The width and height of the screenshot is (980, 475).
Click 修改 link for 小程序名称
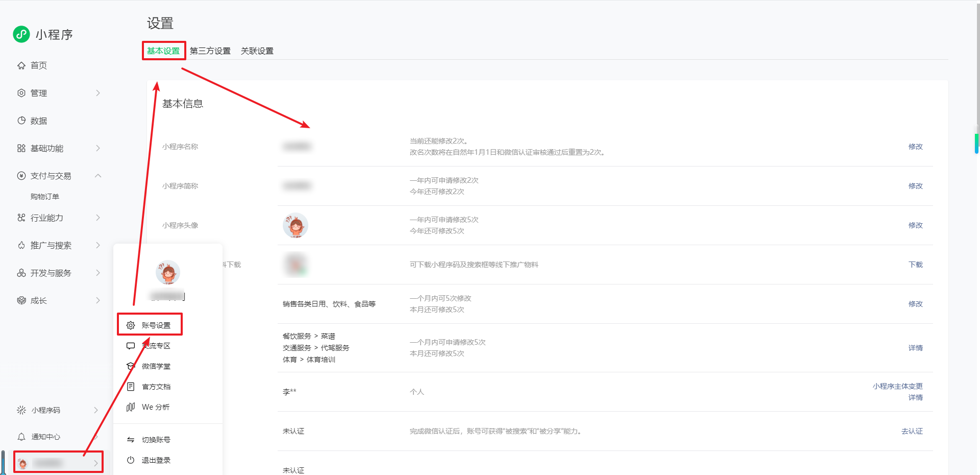915,147
